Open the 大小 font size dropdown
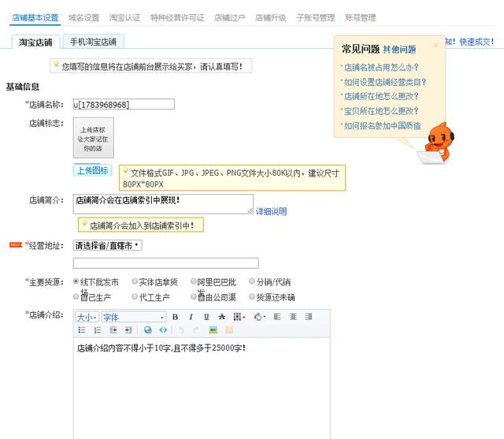This screenshot has width=504, height=439. tap(87, 318)
